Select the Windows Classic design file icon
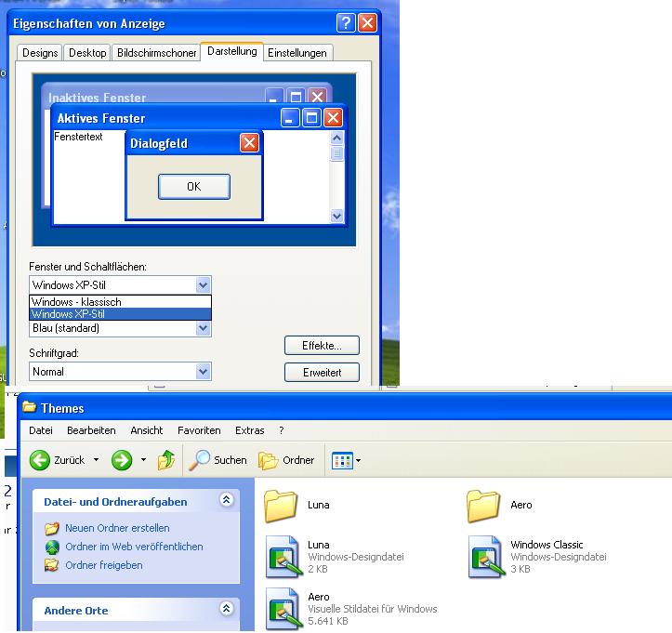 pyautogui.click(x=485, y=557)
